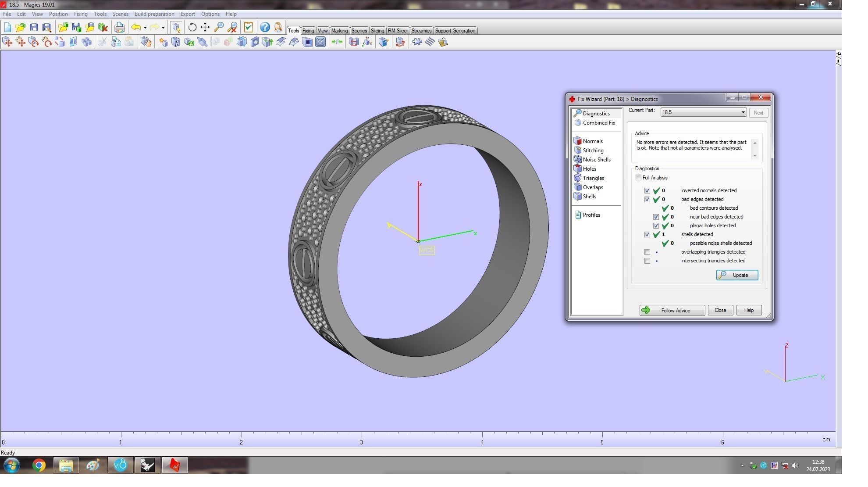Image resolution: width=868 pixels, height=487 pixels.
Task: Click the Mirror part tool icon
Action: 73,42
